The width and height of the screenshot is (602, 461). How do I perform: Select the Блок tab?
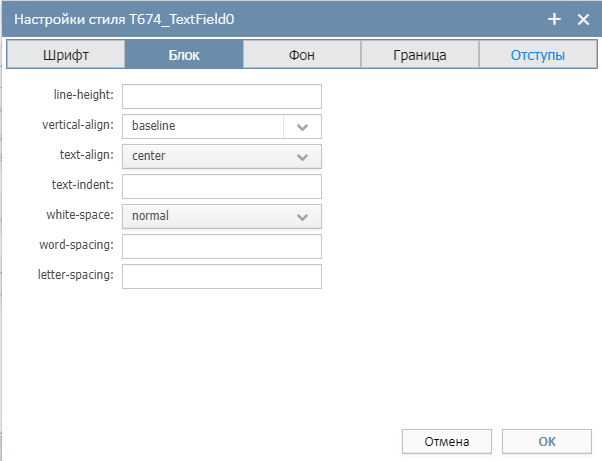pos(184,55)
